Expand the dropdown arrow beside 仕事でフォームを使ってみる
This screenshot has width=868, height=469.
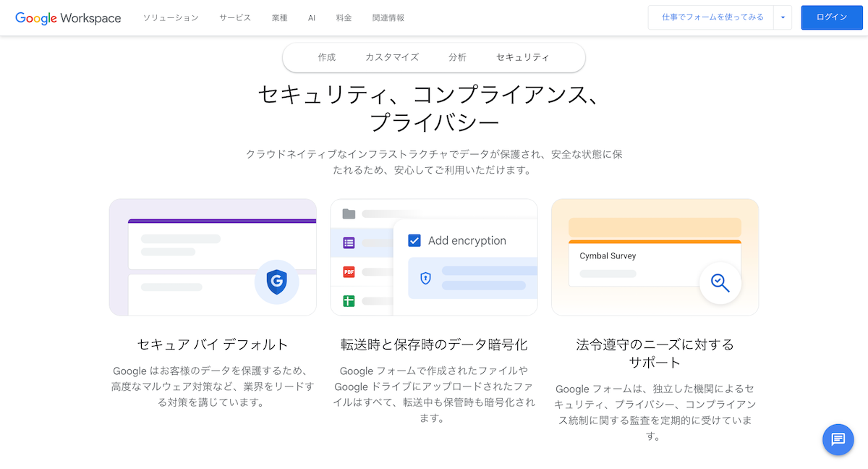click(x=782, y=17)
